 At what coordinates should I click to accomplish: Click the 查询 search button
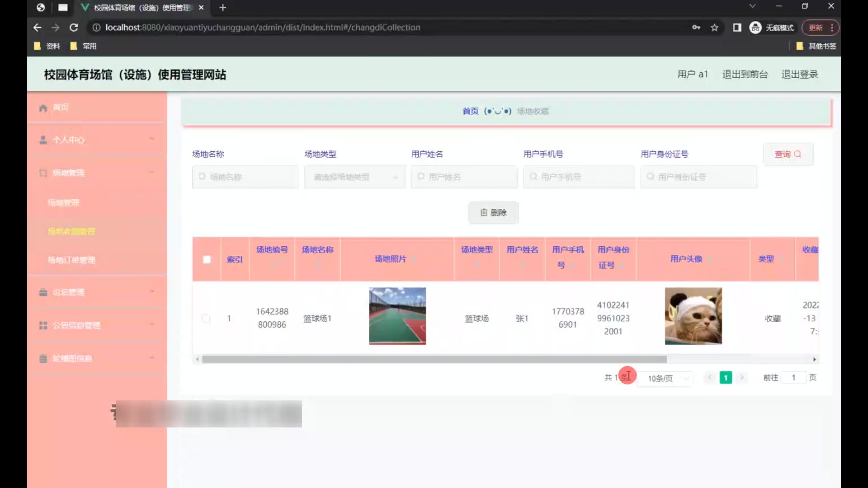pyautogui.click(x=788, y=154)
